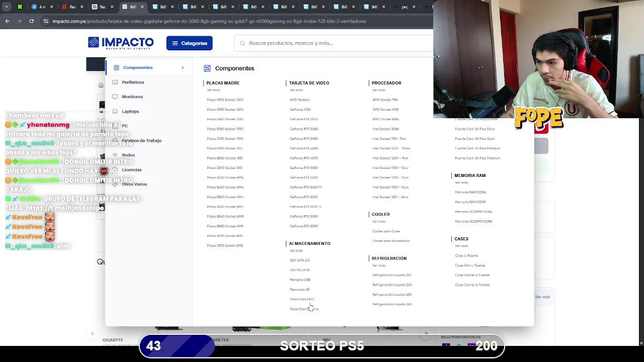Open TARJETA DE VIDEO section heading

pos(309,83)
